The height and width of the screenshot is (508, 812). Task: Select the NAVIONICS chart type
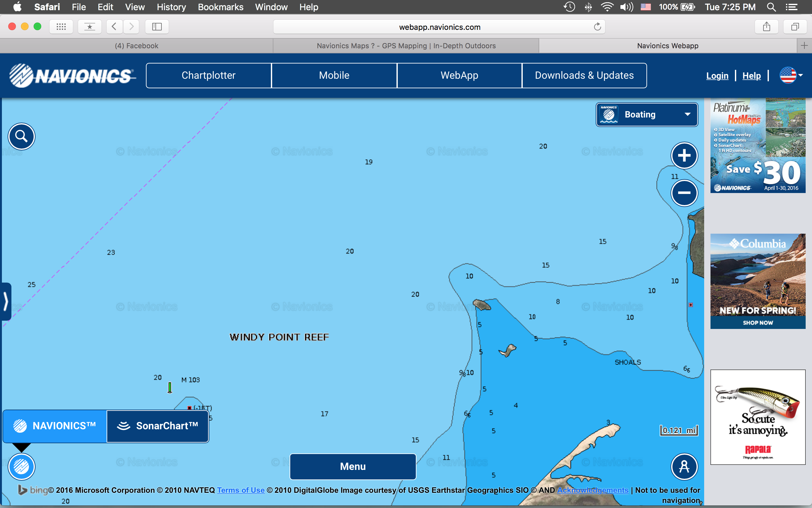point(55,426)
